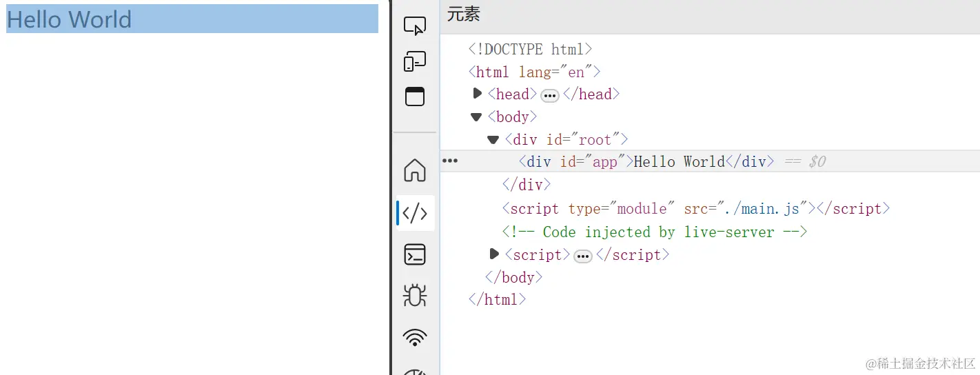980x375 pixels.
Task: Select the html lang="en" line
Action: coord(535,72)
